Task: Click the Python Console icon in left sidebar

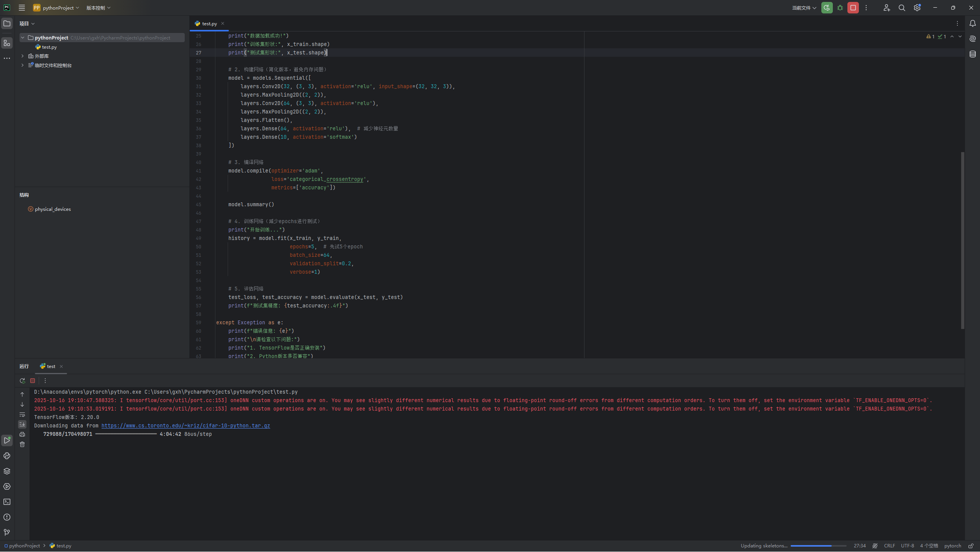Action: coord(7,456)
